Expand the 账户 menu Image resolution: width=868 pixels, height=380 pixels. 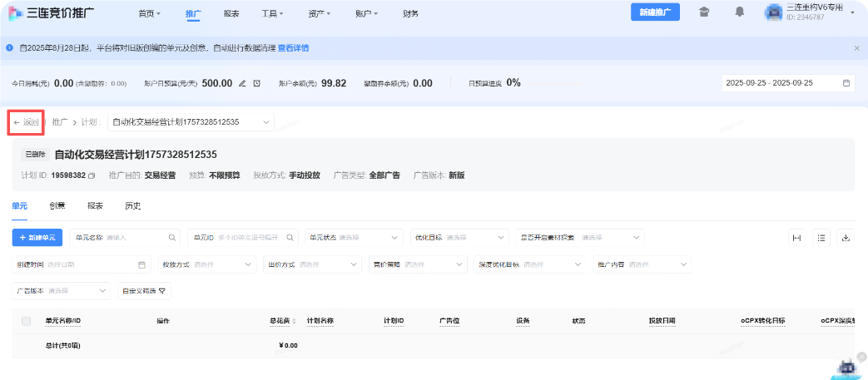[x=366, y=13]
